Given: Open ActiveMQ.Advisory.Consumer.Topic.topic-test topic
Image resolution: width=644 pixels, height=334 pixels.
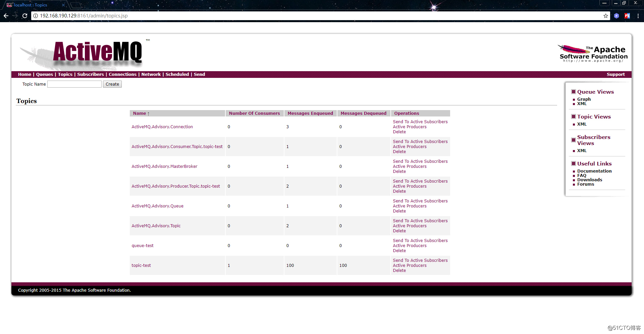Looking at the screenshot, I should point(177,147).
